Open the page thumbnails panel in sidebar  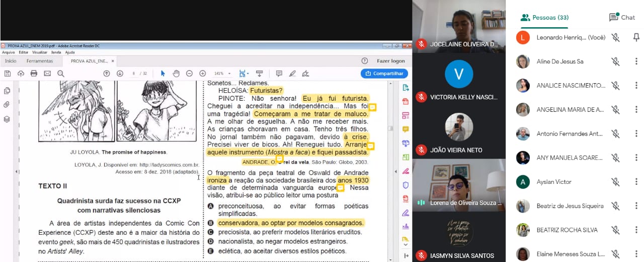click(7, 91)
